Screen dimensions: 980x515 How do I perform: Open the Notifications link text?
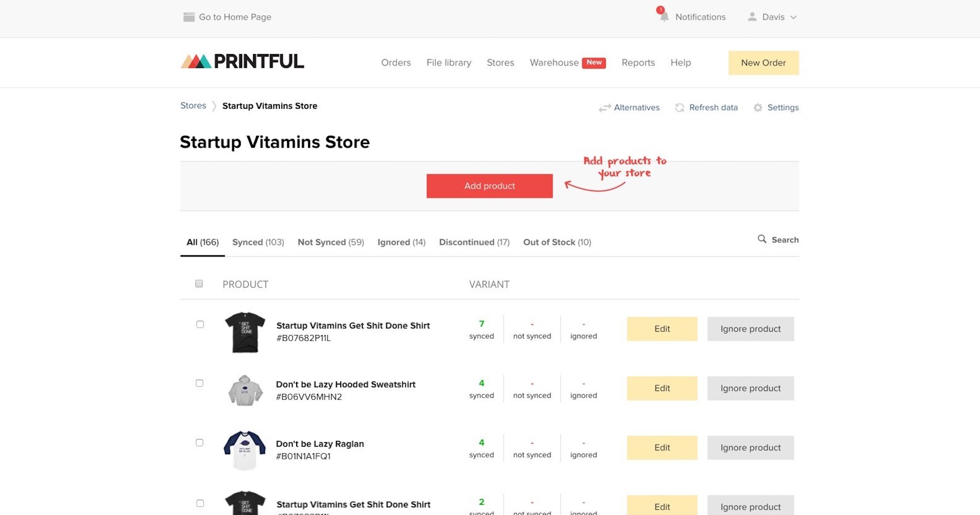(x=700, y=17)
